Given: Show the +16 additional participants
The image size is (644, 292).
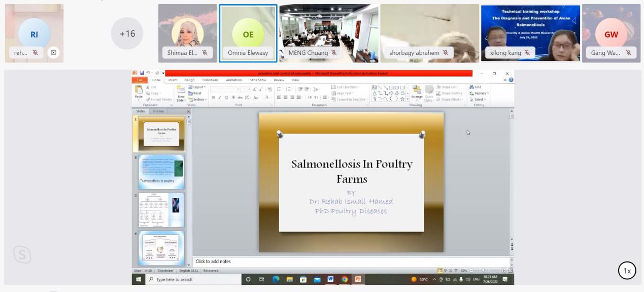Looking at the screenshot, I should 127,34.
